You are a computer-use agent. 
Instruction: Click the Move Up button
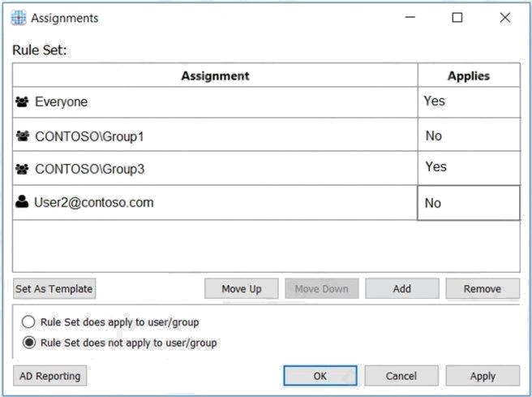click(x=242, y=289)
